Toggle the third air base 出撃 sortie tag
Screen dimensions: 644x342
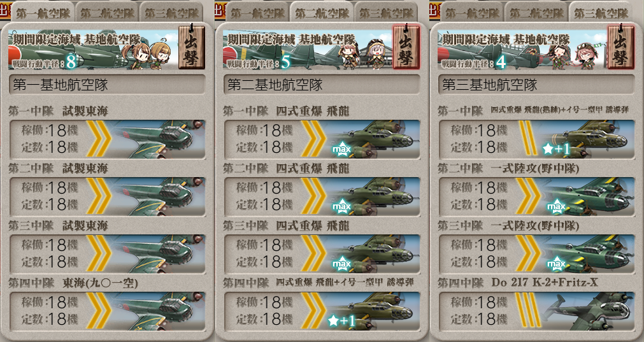620,47
